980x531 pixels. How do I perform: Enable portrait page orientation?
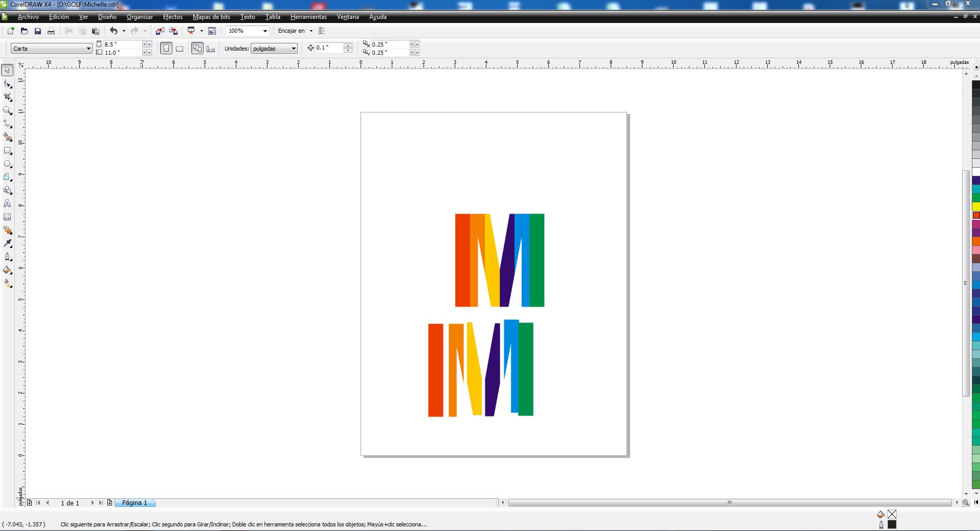(x=166, y=49)
